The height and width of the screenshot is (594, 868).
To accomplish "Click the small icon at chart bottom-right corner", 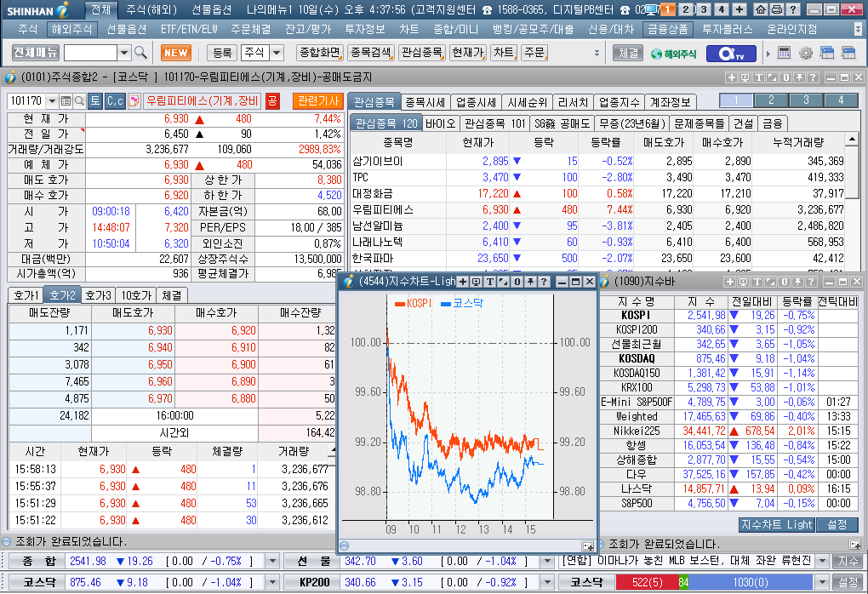I will pyautogui.click(x=587, y=545).
